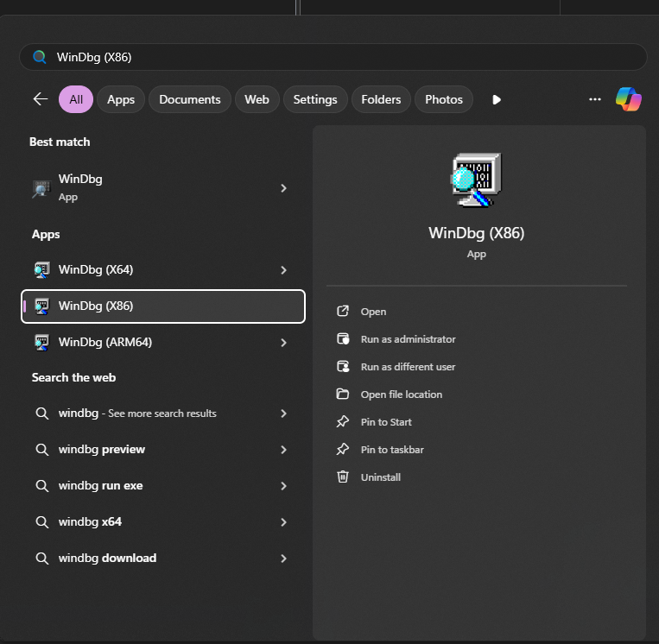The image size is (659, 644).
Task: Select the WinDbg (ARM64) result text
Action: click(x=105, y=342)
